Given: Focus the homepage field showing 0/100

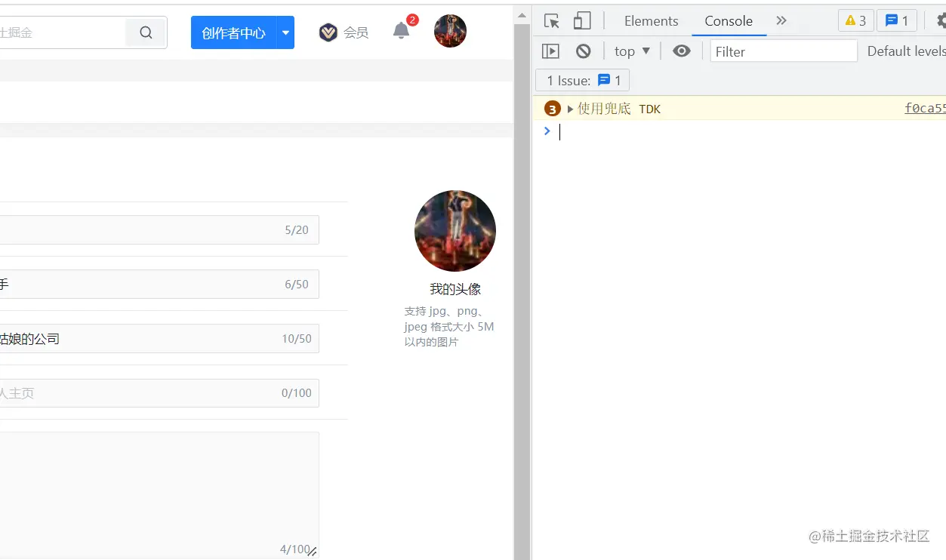Looking at the screenshot, I should click(x=159, y=393).
